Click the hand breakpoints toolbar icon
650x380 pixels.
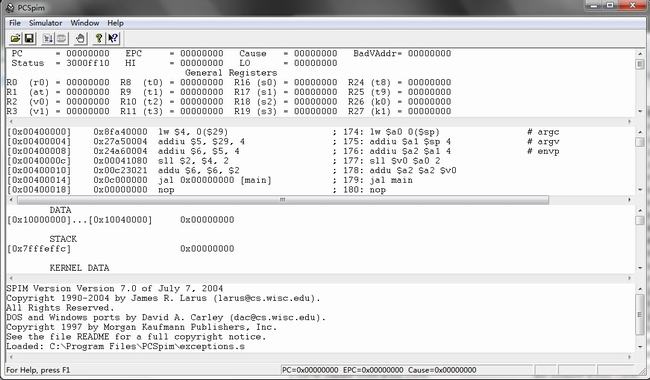pyautogui.click(x=80, y=39)
